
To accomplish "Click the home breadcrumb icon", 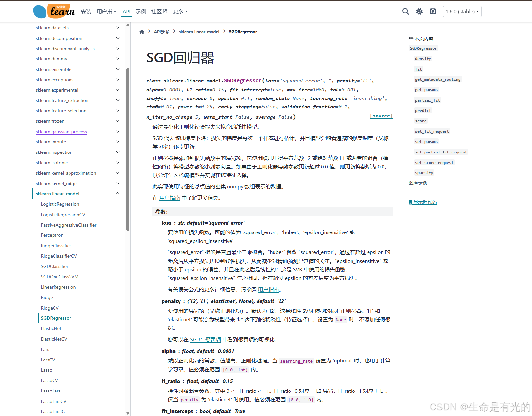I will click(142, 32).
